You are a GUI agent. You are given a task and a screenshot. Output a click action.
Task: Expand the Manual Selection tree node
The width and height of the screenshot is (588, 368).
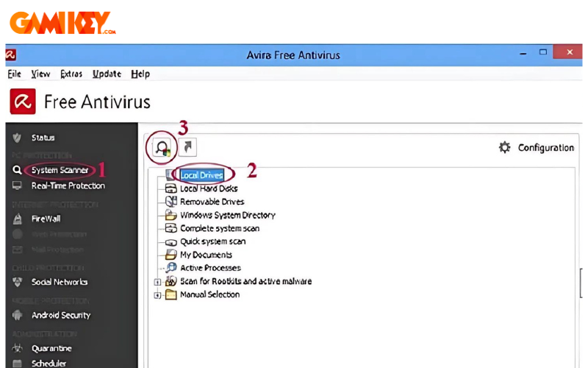157,295
